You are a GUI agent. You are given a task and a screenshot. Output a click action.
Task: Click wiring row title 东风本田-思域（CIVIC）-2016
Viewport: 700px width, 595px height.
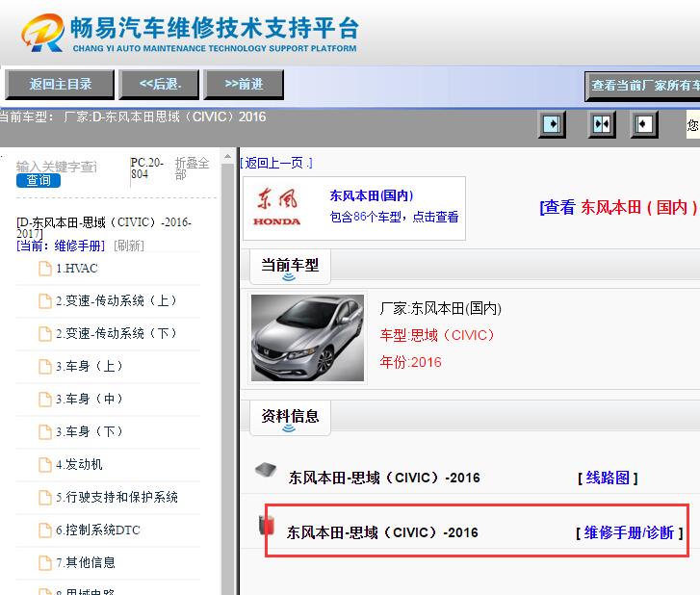click(x=384, y=479)
